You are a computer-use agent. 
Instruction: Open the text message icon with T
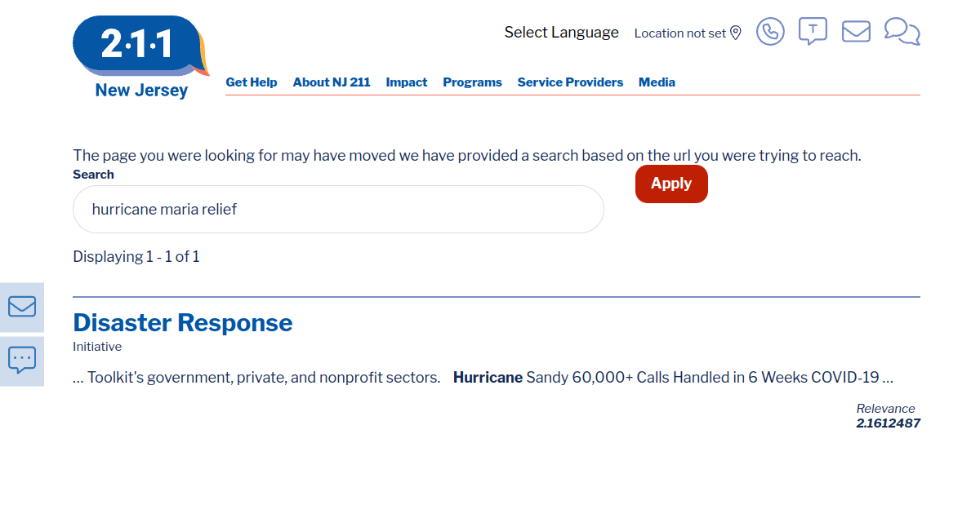coord(812,31)
